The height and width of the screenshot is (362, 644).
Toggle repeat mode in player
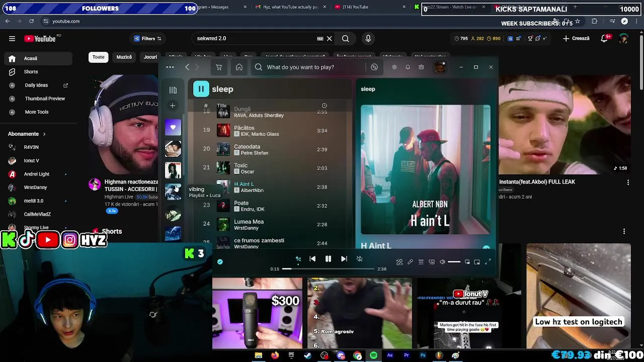pos(359,259)
